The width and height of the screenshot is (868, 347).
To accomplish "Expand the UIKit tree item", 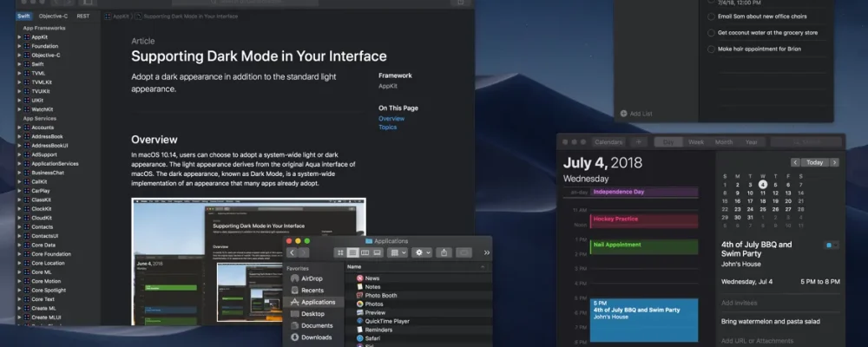I will pyautogui.click(x=19, y=100).
